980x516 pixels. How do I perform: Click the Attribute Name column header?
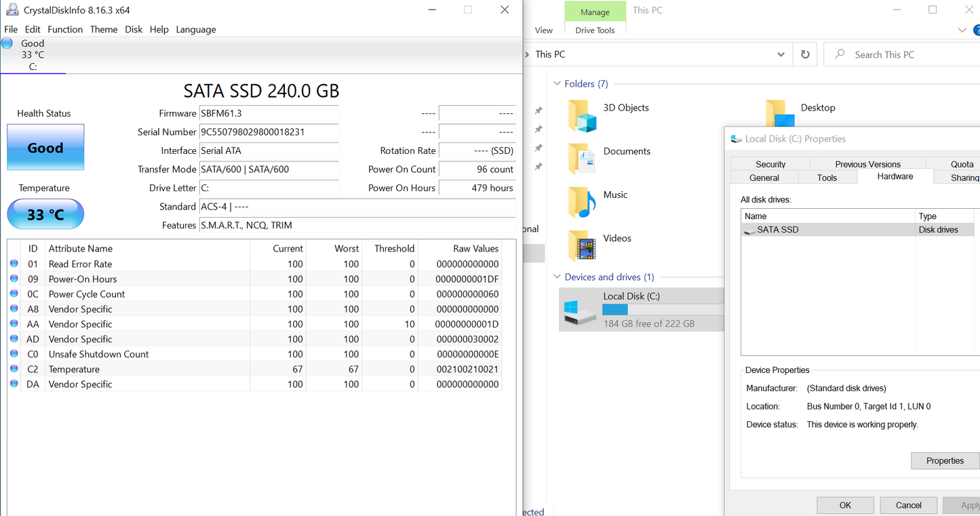[148, 248]
